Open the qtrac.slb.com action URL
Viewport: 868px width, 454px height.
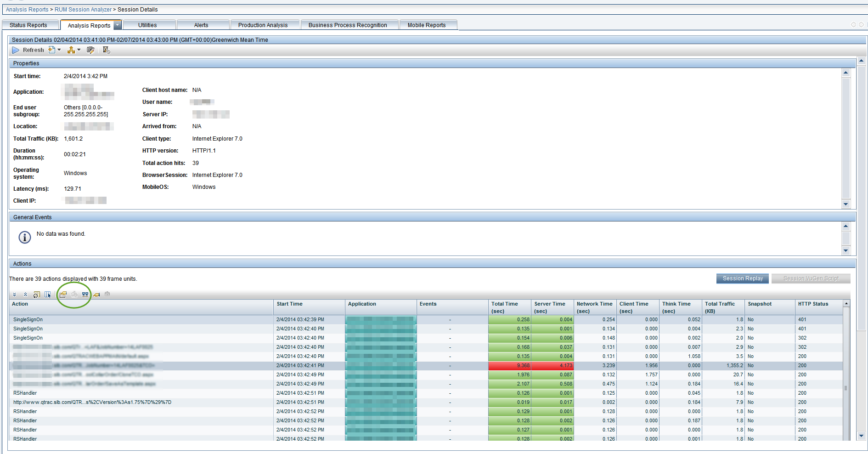point(92,402)
